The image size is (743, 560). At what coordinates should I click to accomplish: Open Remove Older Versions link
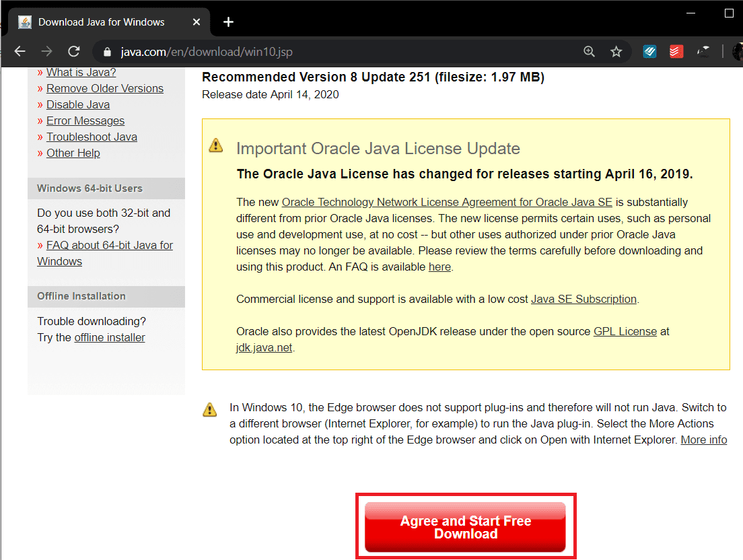[x=105, y=89]
